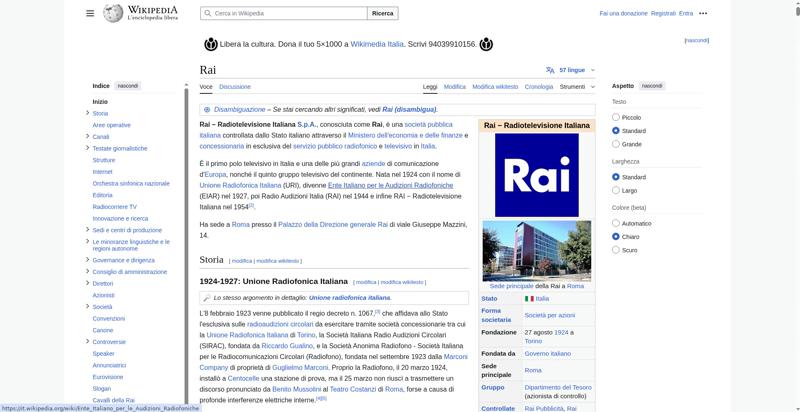
Task: Click the Italian flag icon in infobox
Action: pyautogui.click(x=529, y=299)
